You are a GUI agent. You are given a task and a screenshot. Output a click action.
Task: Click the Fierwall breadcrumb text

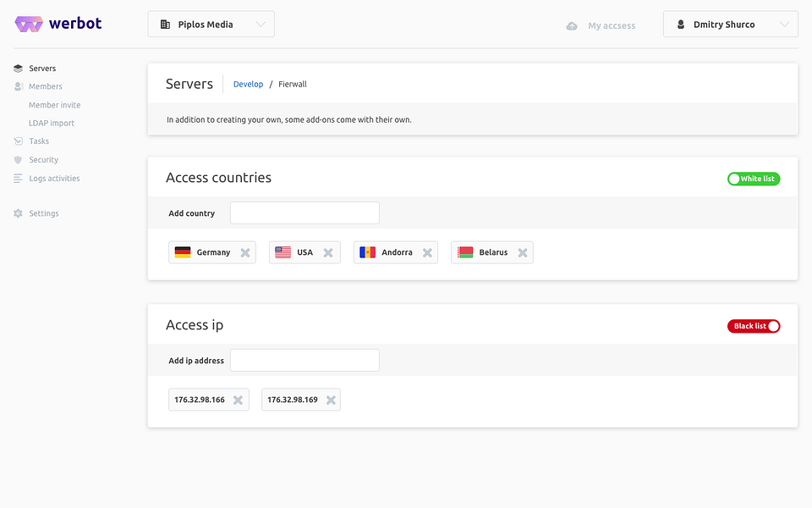click(293, 84)
